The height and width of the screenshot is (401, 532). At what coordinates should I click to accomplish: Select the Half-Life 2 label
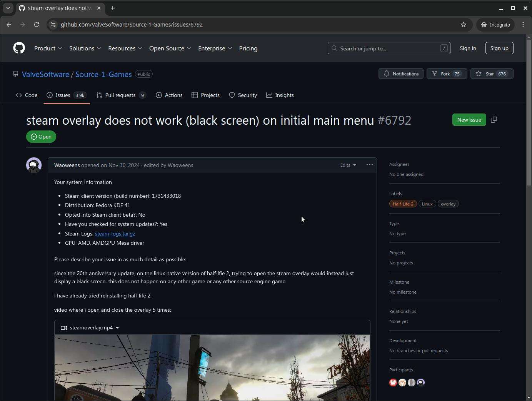[x=403, y=204]
